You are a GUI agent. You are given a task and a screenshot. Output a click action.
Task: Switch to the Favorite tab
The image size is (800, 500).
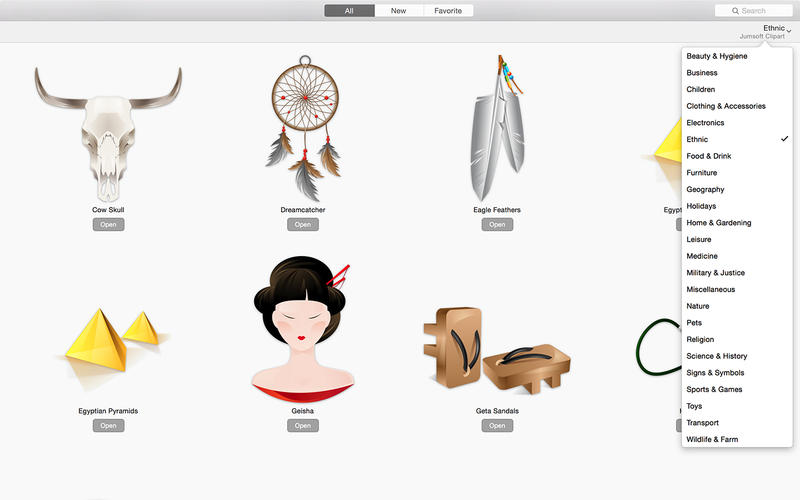coord(448,11)
